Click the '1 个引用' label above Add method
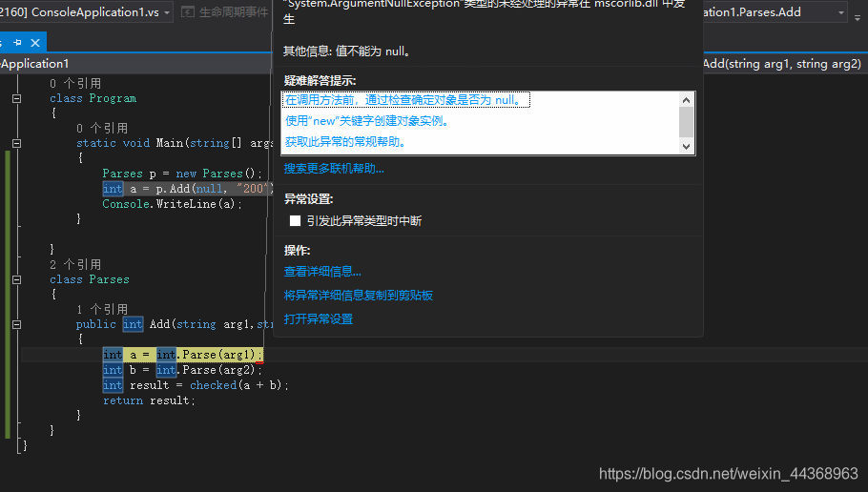The width and height of the screenshot is (868, 492). 102,309
